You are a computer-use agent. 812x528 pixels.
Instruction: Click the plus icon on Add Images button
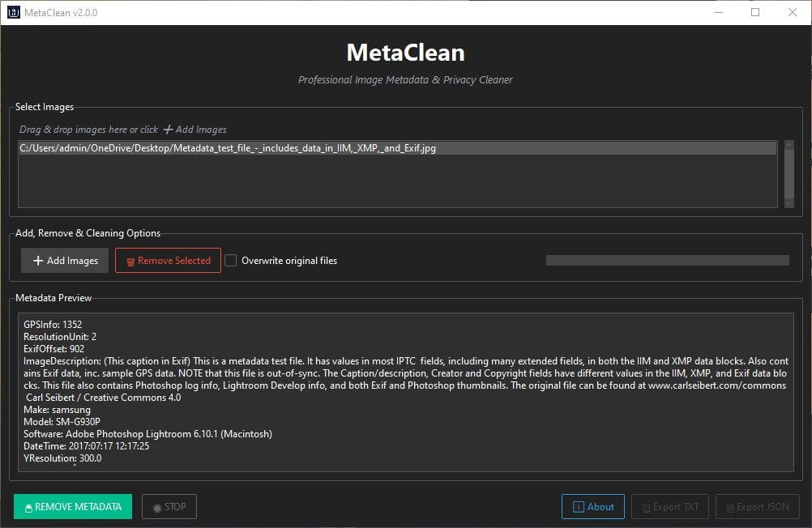38,260
